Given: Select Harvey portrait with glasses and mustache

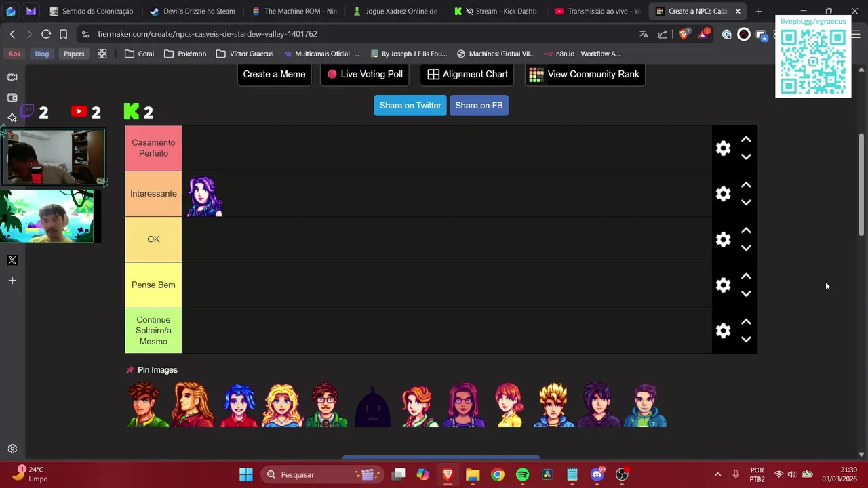Looking at the screenshot, I should pyautogui.click(x=328, y=405).
